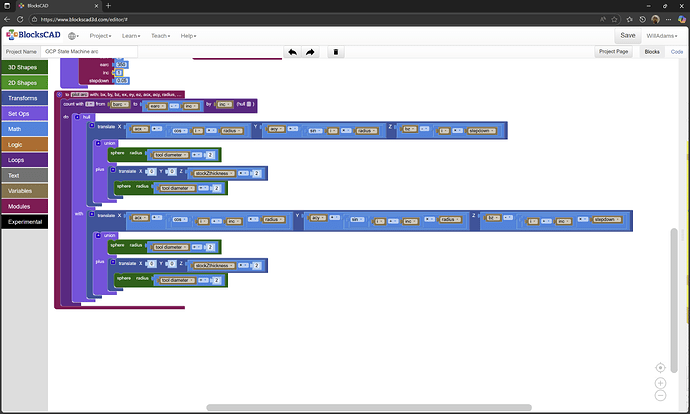Open the Transforms block category

[28, 99]
